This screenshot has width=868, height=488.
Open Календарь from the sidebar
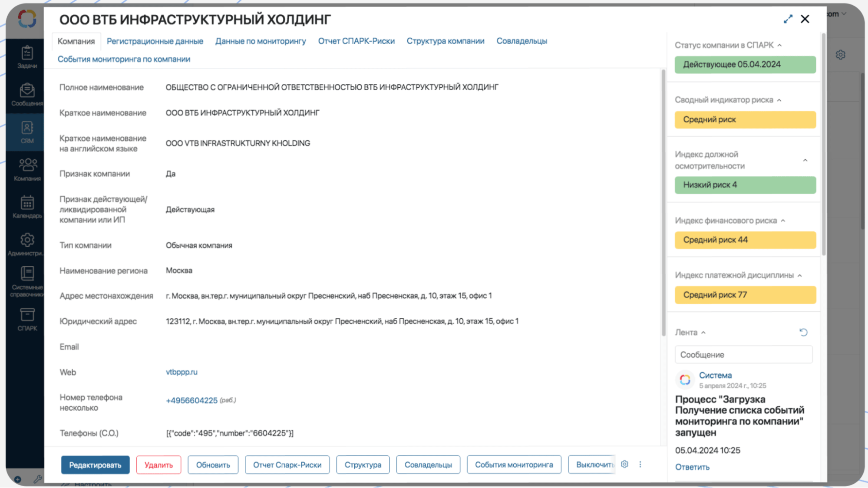(x=27, y=207)
